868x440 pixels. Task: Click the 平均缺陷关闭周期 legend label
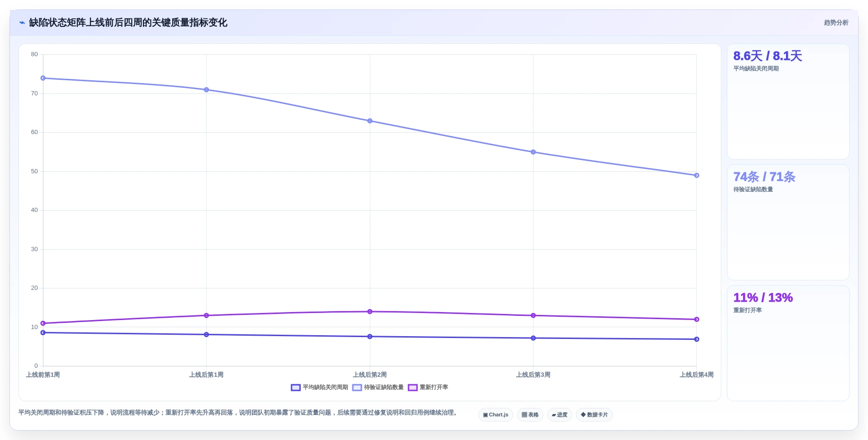click(x=325, y=388)
